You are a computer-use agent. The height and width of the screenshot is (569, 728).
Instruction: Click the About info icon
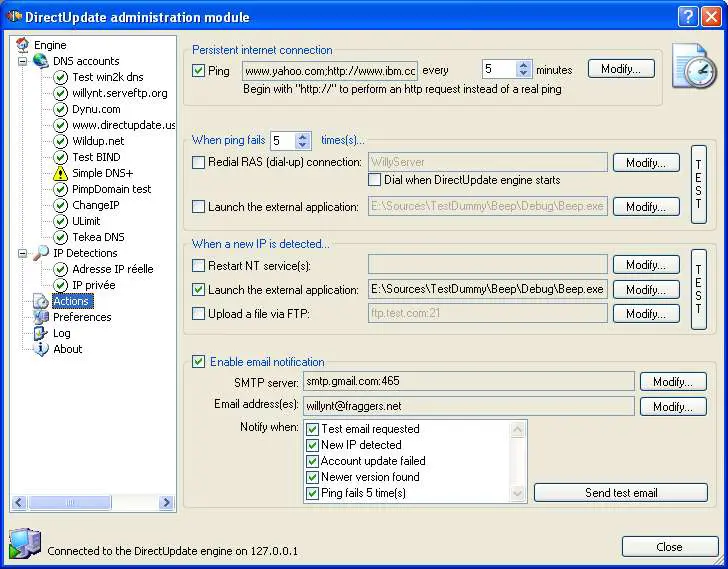point(41,349)
